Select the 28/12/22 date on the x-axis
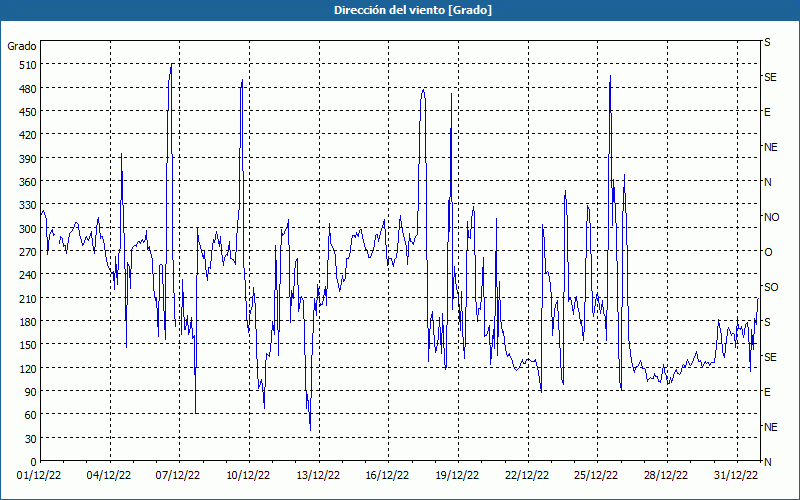 [x=666, y=476]
